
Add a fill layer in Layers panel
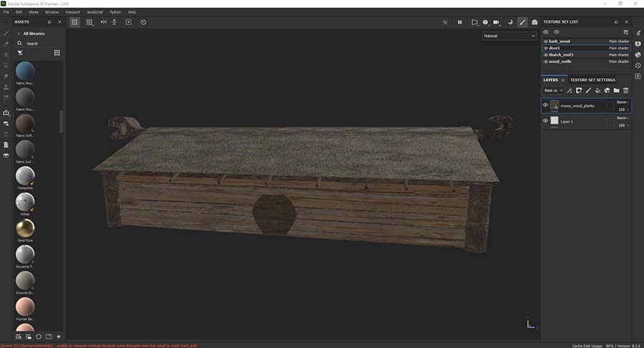tap(597, 90)
